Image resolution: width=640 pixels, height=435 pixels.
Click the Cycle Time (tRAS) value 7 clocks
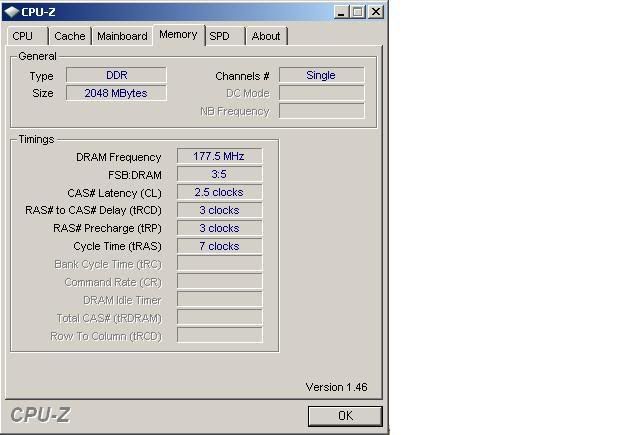click(219, 246)
